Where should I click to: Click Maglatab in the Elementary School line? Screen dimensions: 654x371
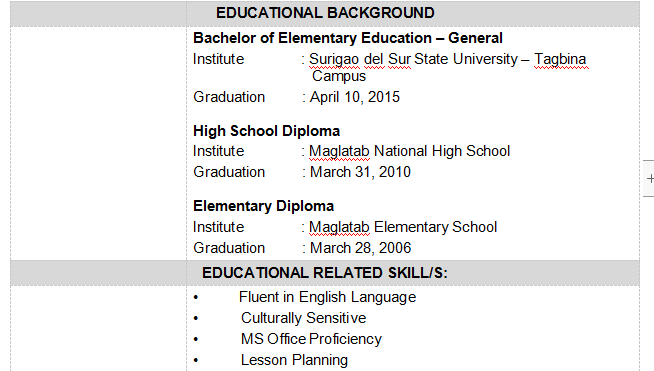click(x=339, y=227)
